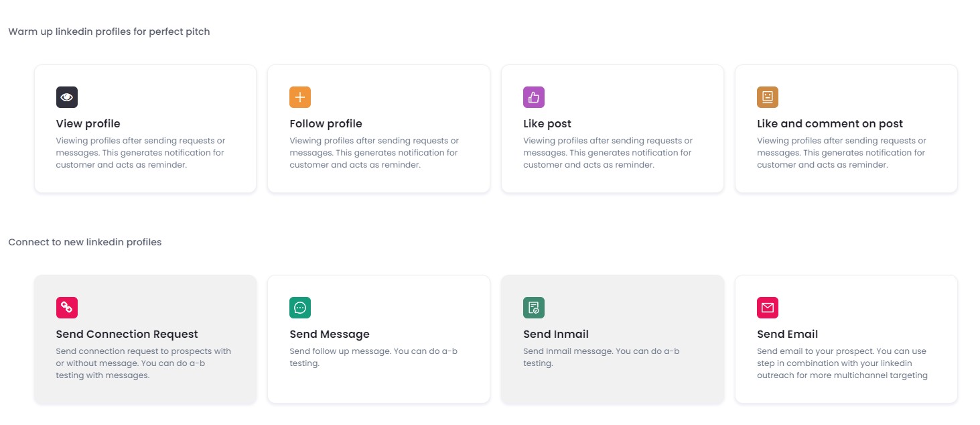Screen dimensions: 980x425
Task: Open the Send Email step card
Action: pyautogui.click(x=845, y=339)
